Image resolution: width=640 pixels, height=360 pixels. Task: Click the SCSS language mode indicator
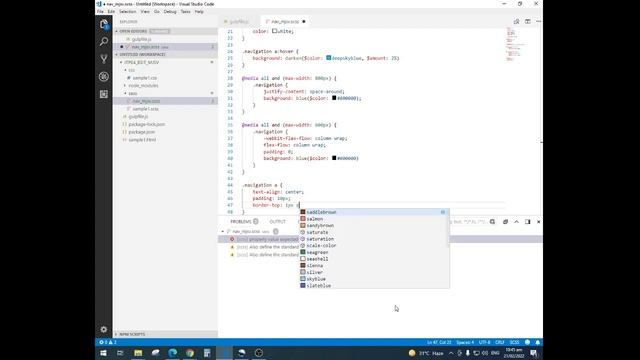click(x=514, y=342)
